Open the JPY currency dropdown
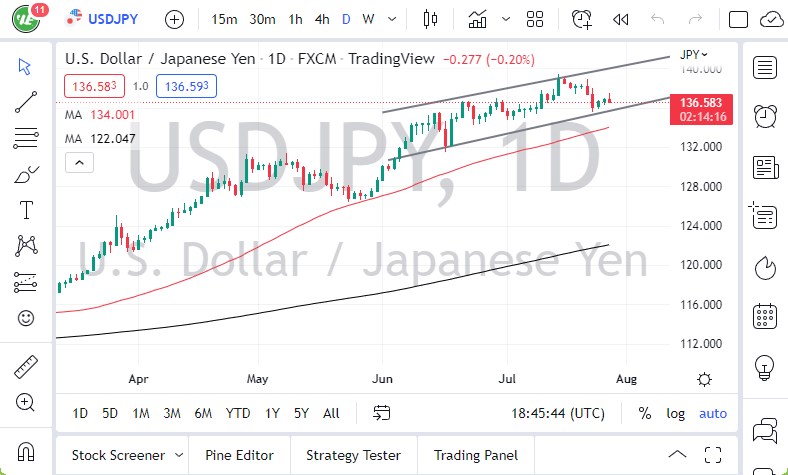Screen dimensions: 788x475 click(x=693, y=55)
